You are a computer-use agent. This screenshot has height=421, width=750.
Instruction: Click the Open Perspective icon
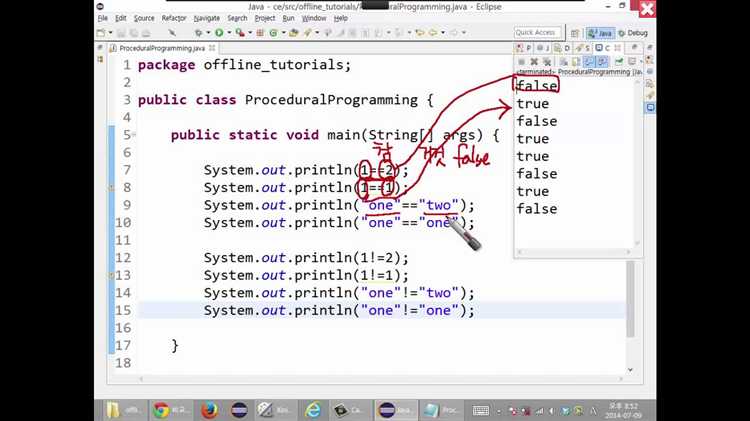coord(575,33)
